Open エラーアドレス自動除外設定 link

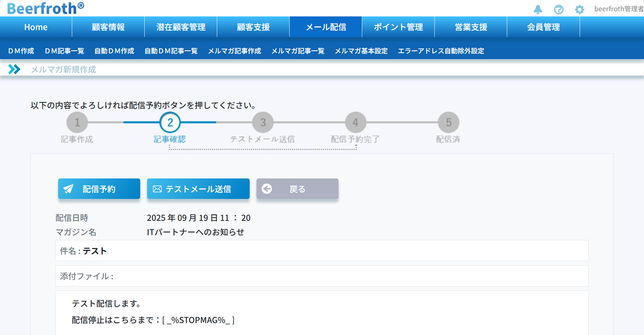(441, 51)
